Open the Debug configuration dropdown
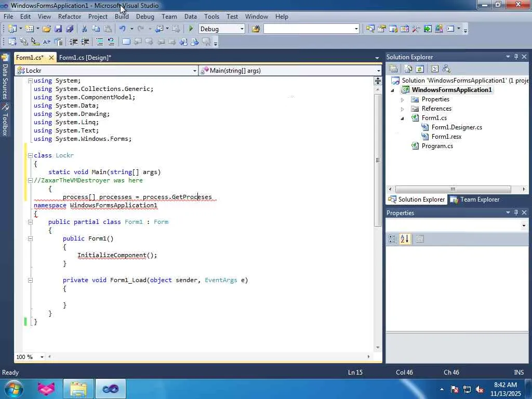The height and width of the screenshot is (399, 532). [242, 29]
